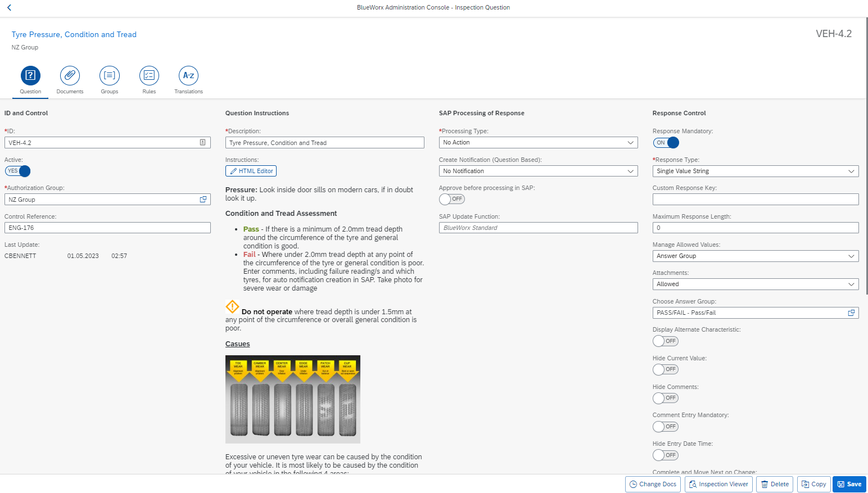
Task: Open the Inspection Viewer
Action: coord(718,484)
